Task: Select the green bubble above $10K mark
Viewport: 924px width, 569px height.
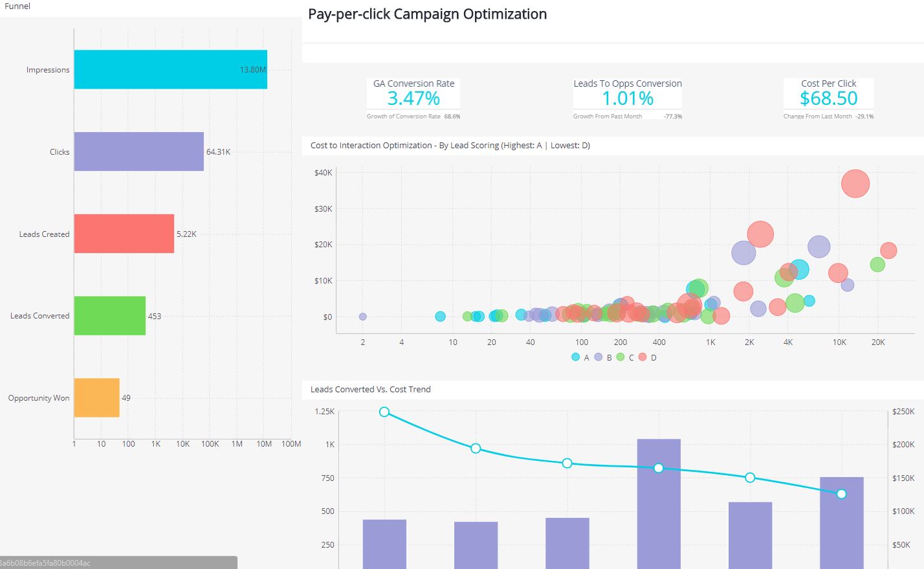Action: (x=877, y=264)
